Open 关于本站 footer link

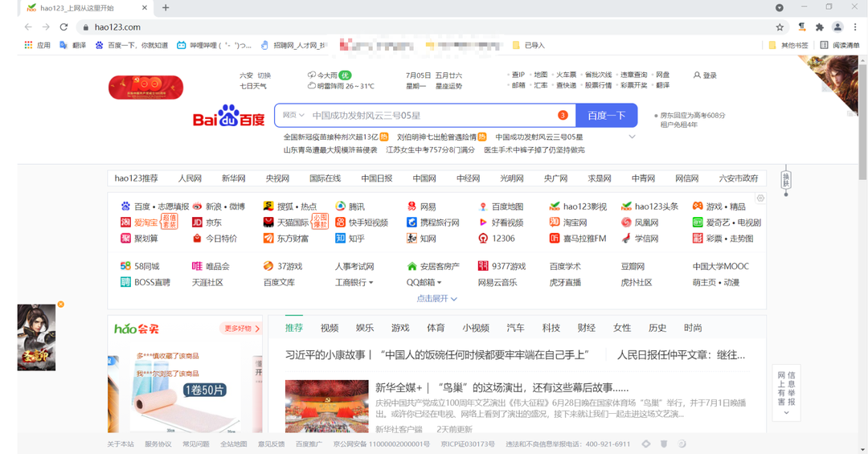click(x=121, y=444)
